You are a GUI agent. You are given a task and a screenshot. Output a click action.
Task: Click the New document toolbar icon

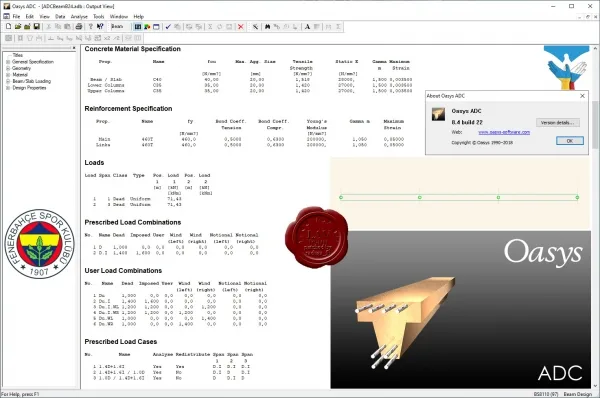(x=8, y=27)
